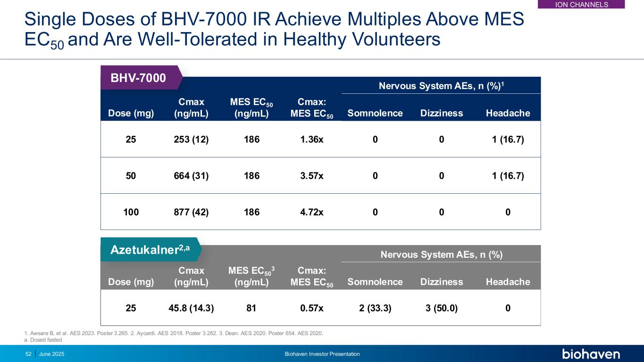Select 'Nervous System AEs, n (%)' header in BHV-7000 table

(x=441, y=85)
